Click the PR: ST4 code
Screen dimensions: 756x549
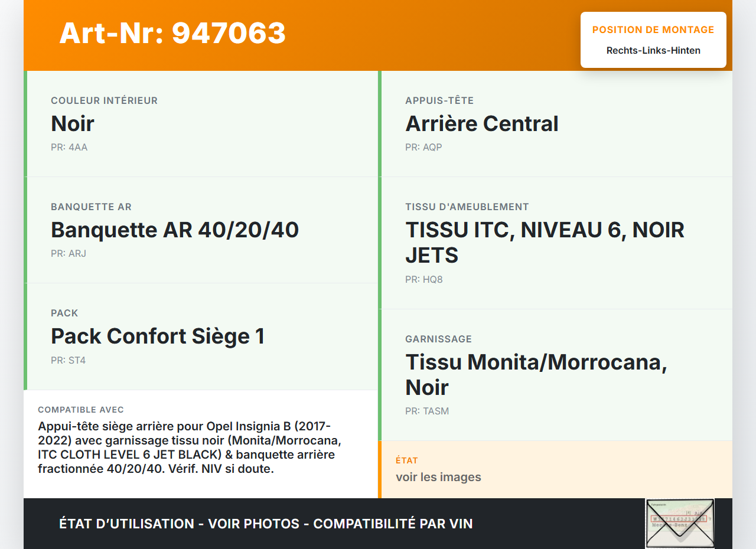69,361
